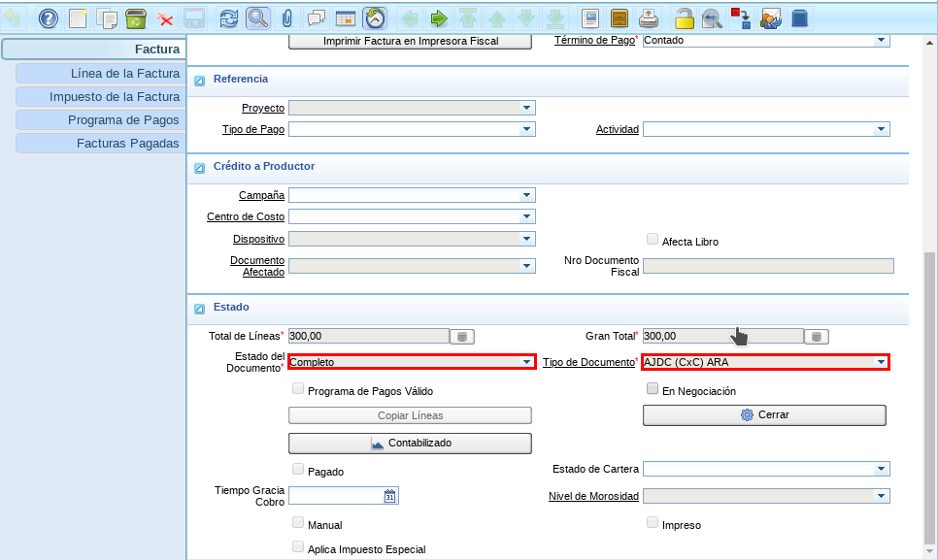Screen dimensions: 938x560
Task: Open the Chat speech bubbles icon
Action: 317,18
